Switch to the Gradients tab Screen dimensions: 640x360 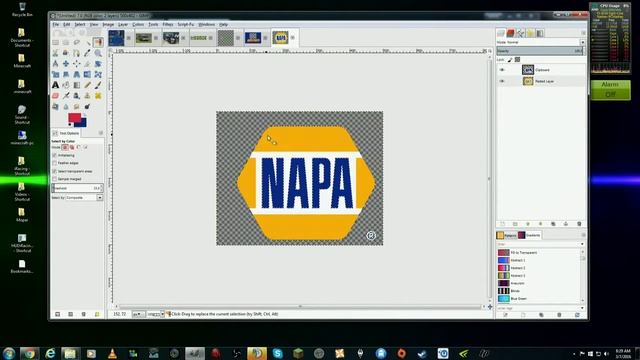point(529,235)
